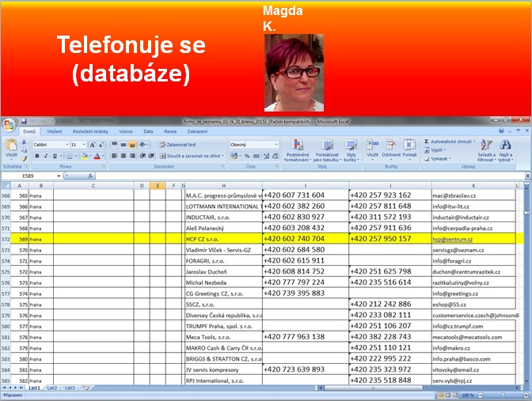This screenshot has width=532, height=401.
Task: Toggle italic formatting
Action: click(x=46, y=156)
